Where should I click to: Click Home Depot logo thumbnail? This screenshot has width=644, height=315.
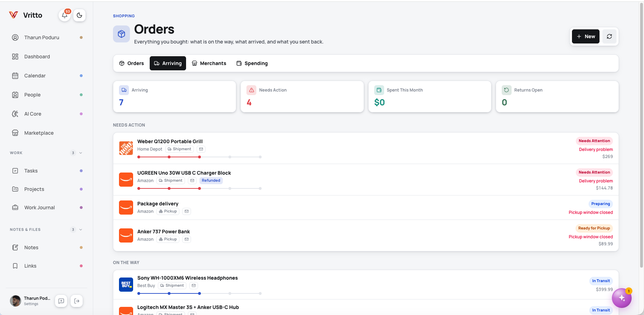(126, 148)
